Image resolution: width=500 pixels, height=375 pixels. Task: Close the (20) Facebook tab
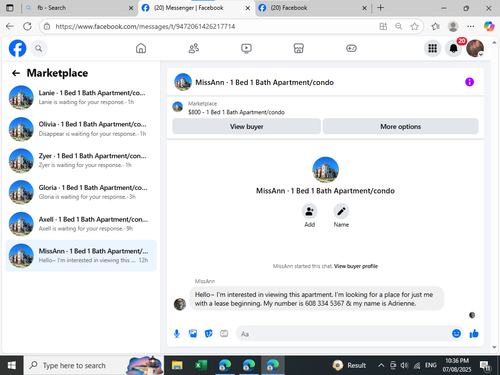click(364, 8)
